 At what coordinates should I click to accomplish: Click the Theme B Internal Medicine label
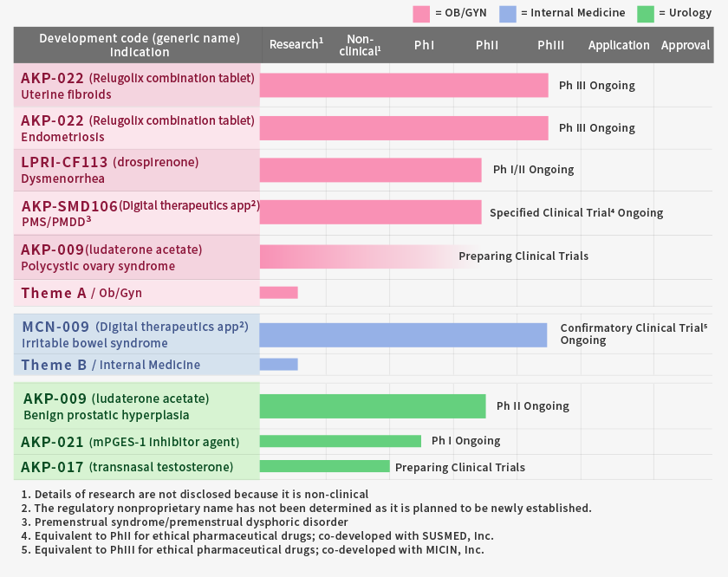(111, 365)
